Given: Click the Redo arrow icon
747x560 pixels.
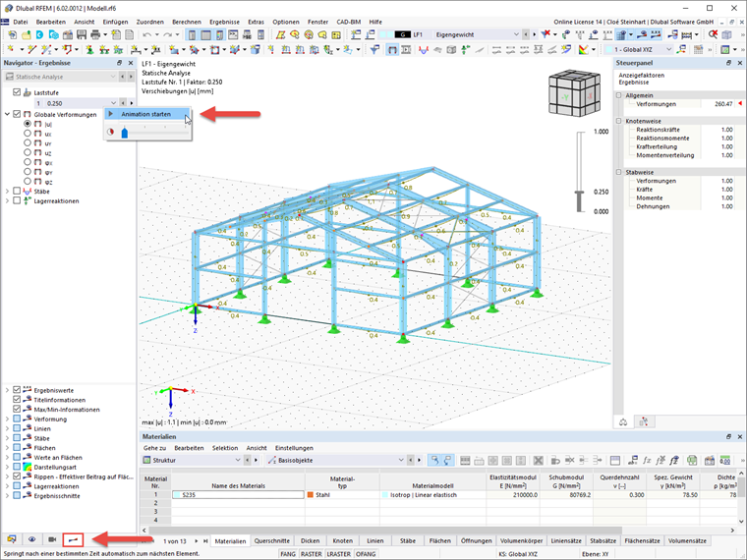Looking at the screenshot, I should coord(168,34).
